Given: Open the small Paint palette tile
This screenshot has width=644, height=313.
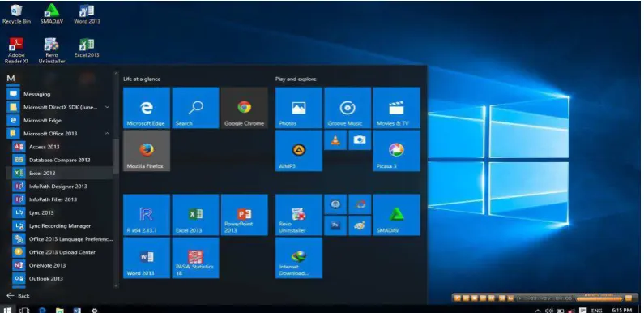Looking at the screenshot, I should (360, 225).
